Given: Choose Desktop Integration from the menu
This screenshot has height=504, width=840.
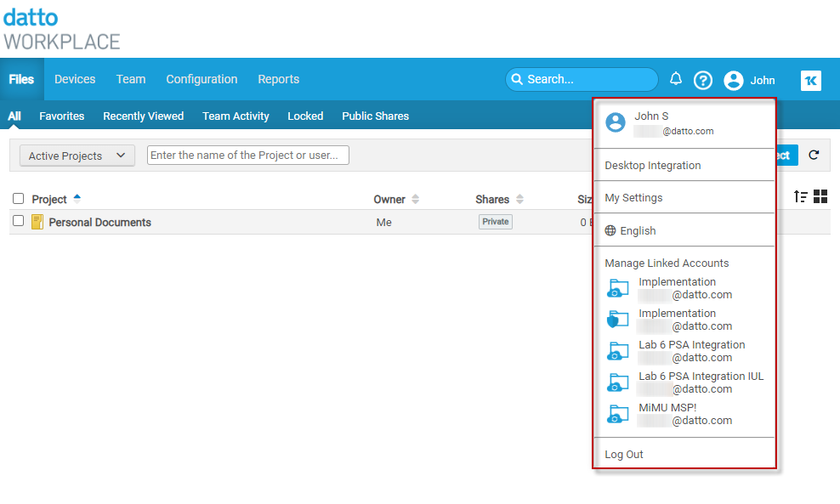Looking at the screenshot, I should [652, 166].
